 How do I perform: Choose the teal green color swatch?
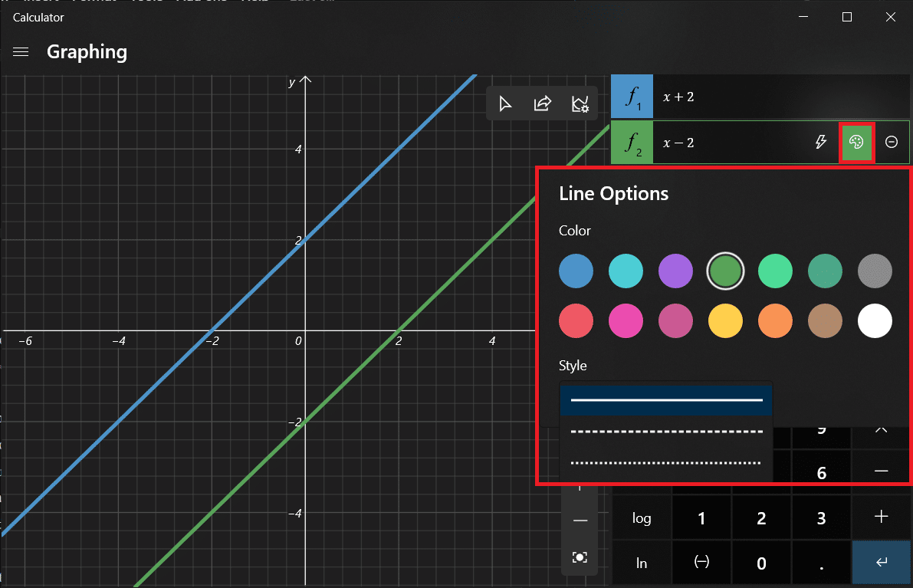[825, 271]
